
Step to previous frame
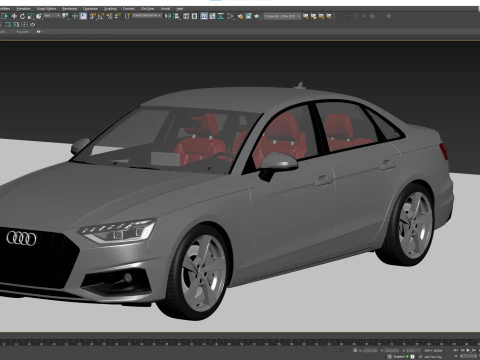[462, 350]
